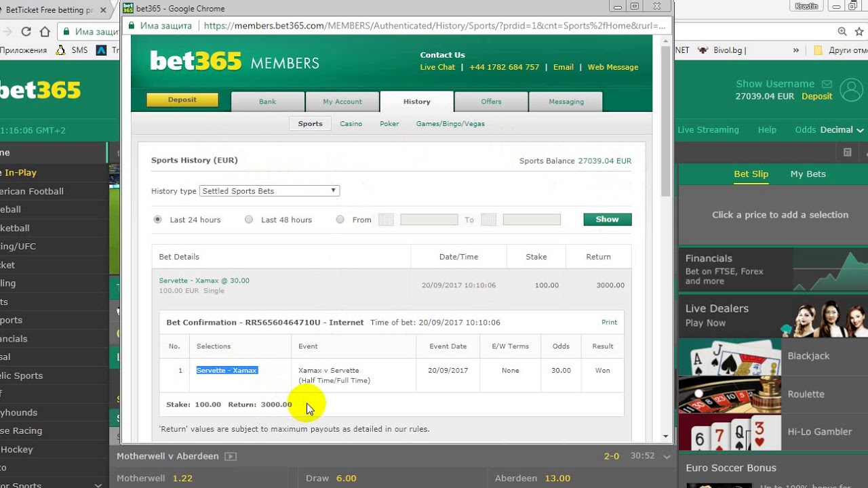Screen dimensions: 868x488
Task: Select the Last 24 hours radio button
Action: [x=158, y=220]
